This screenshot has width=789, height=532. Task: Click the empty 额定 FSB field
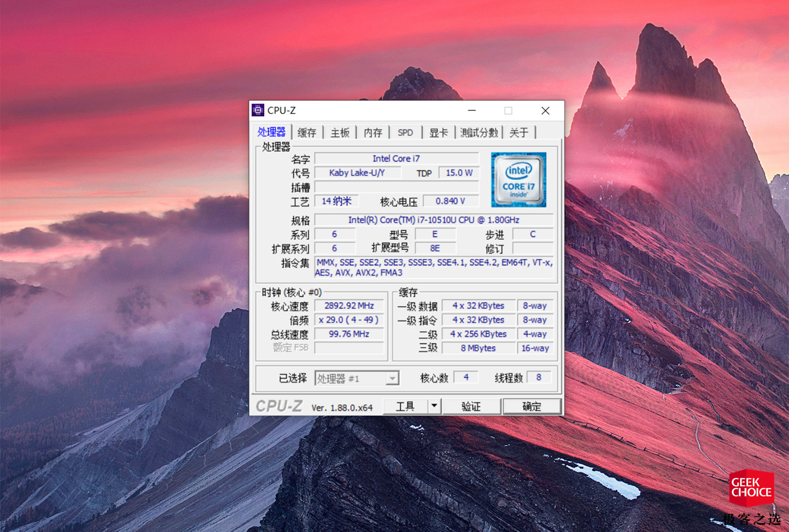tap(349, 348)
